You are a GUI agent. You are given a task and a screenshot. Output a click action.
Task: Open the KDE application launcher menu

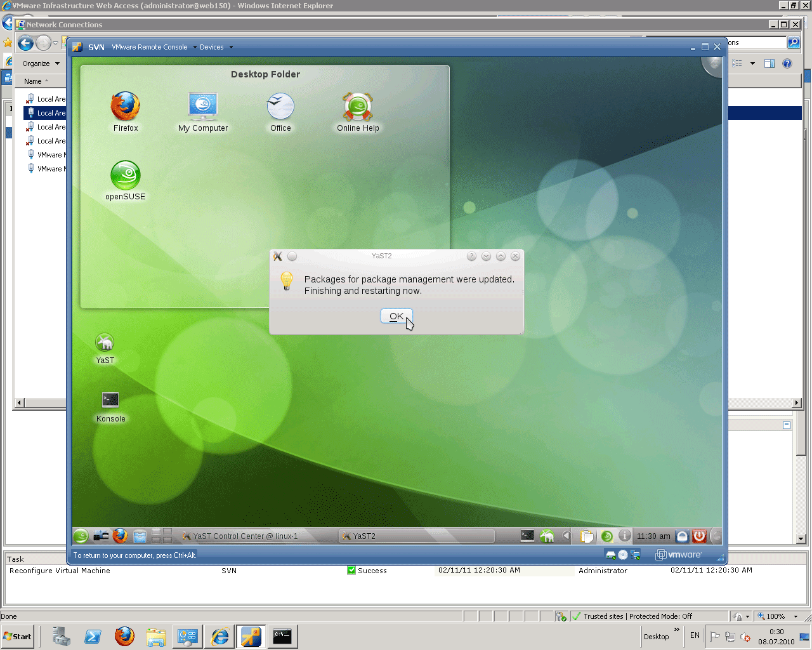point(81,536)
